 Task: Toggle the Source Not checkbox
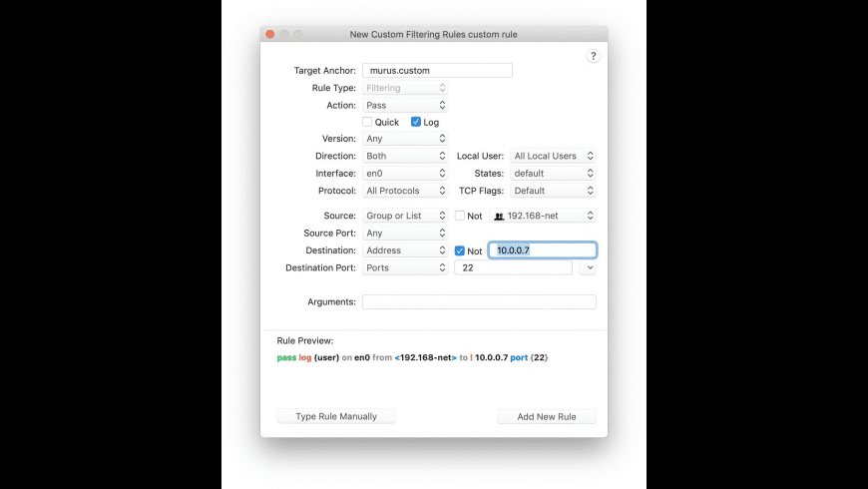(x=460, y=216)
